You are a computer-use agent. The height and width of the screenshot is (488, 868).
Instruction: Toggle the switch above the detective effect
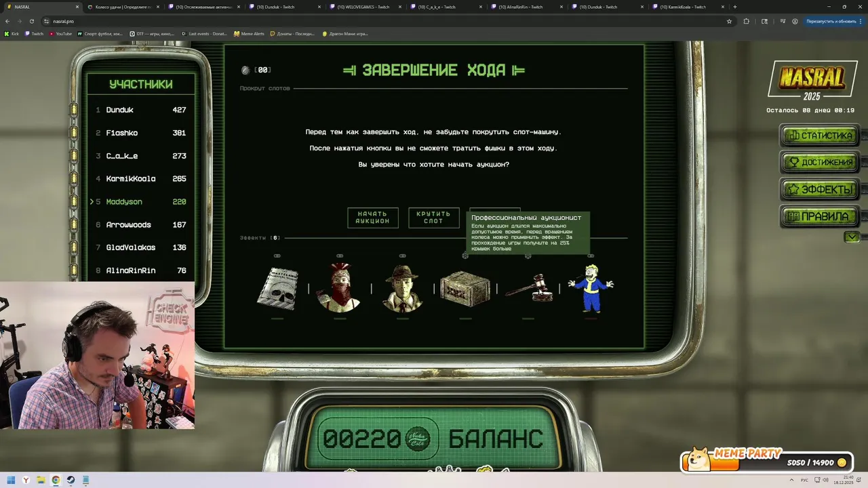tap(402, 256)
